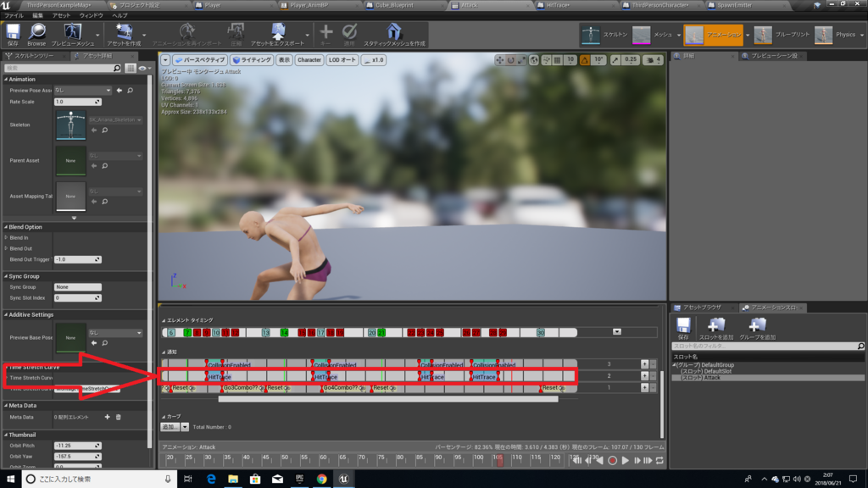Click the search magnifier in asset details
Image resolution: width=868 pixels, height=488 pixels.
(x=117, y=68)
